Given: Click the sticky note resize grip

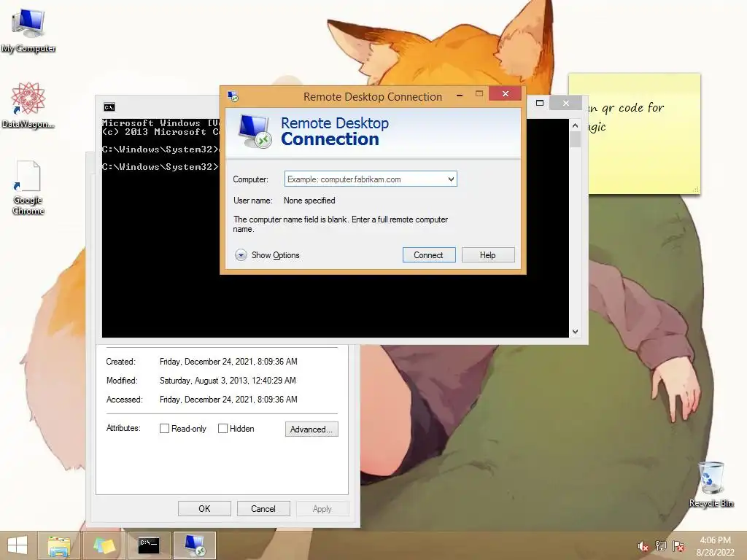Looking at the screenshot, I should point(695,190).
